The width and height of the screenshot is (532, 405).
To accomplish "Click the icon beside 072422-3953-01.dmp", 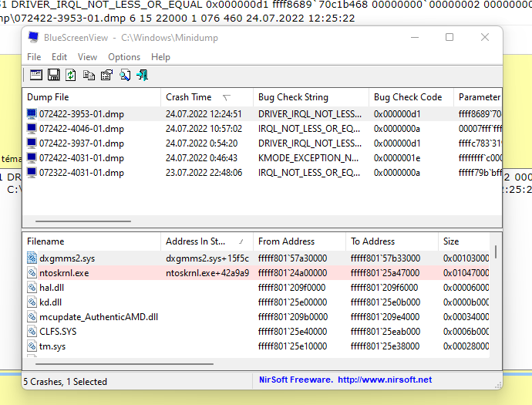I will (32, 114).
